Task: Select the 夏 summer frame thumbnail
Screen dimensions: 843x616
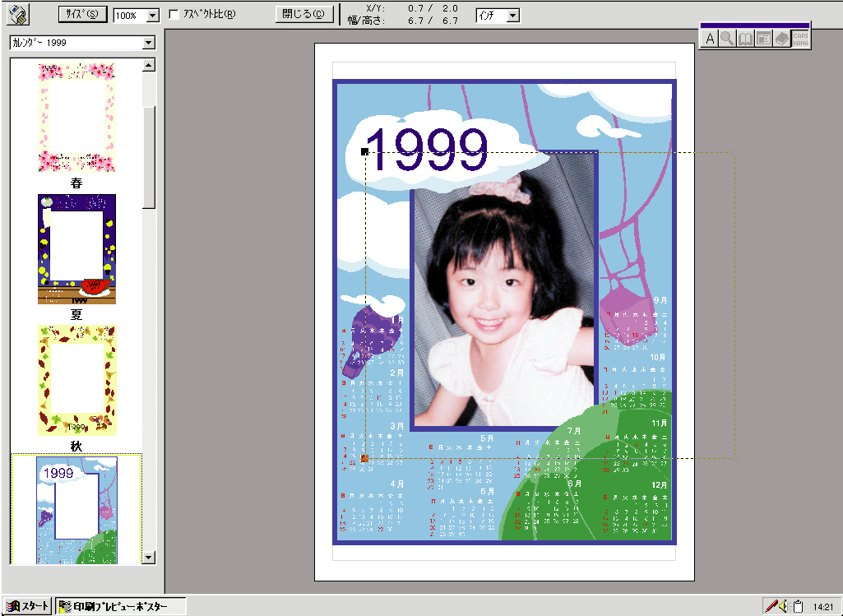Action: (x=76, y=249)
